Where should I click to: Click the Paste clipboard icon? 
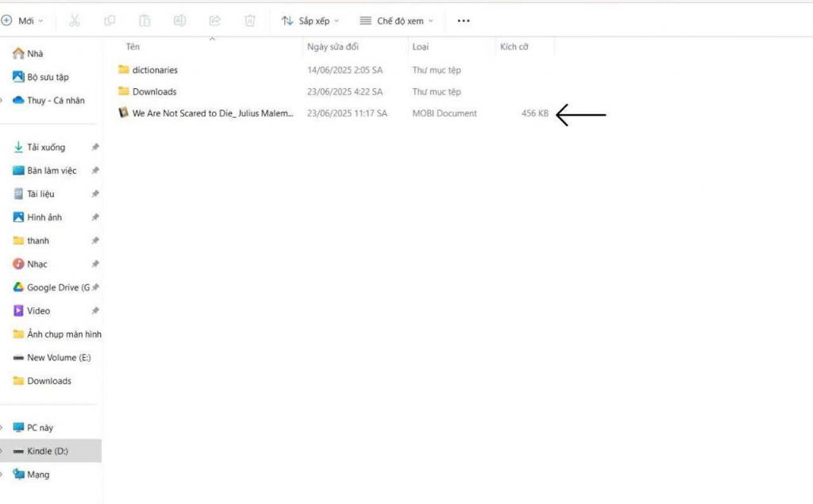tap(144, 21)
